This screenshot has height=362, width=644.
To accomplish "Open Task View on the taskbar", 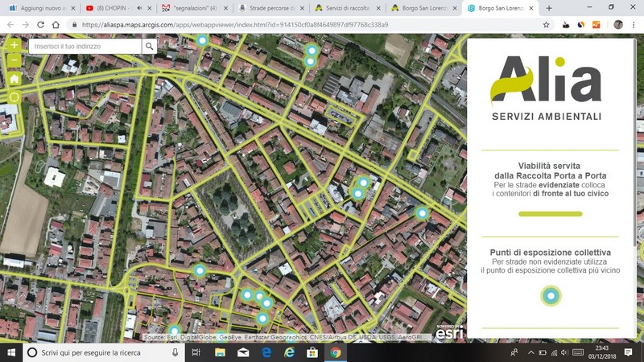I will click(x=196, y=352).
